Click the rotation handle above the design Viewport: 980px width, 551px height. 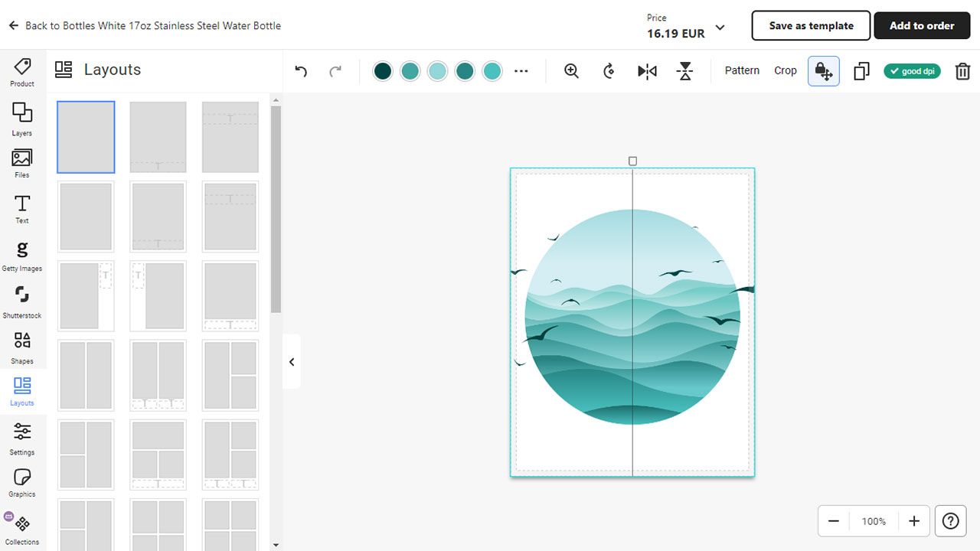[x=632, y=161]
